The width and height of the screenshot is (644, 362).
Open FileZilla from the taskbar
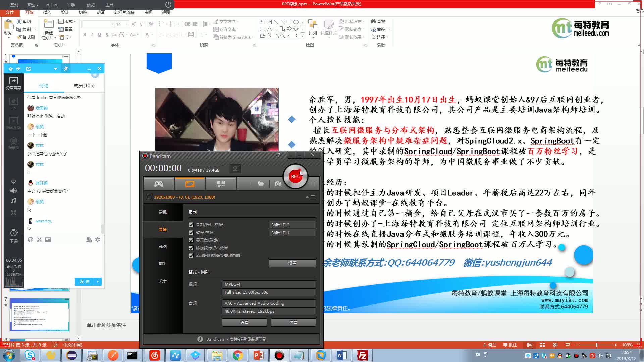pos(362,355)
